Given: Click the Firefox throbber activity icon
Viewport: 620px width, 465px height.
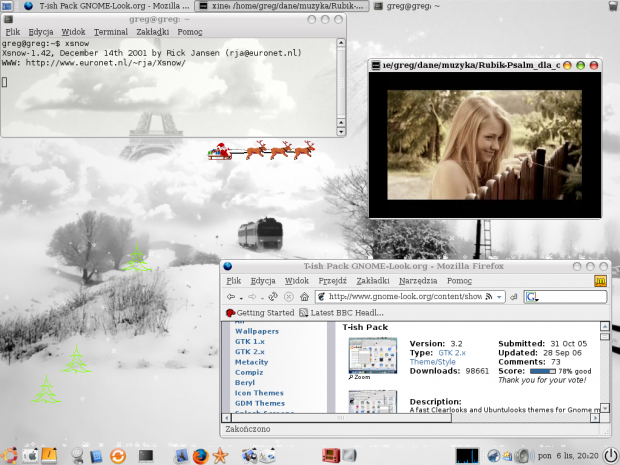Looking at the screenshot, I should 600,281.
